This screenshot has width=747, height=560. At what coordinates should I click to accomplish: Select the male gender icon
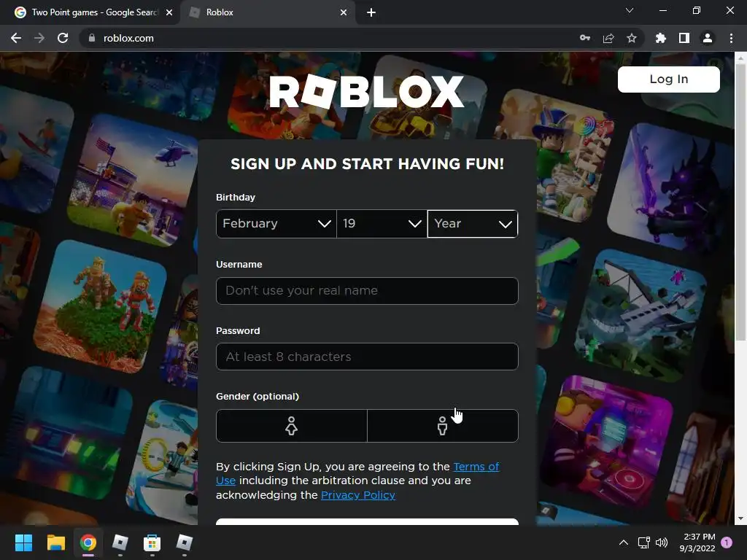(443, 426)
